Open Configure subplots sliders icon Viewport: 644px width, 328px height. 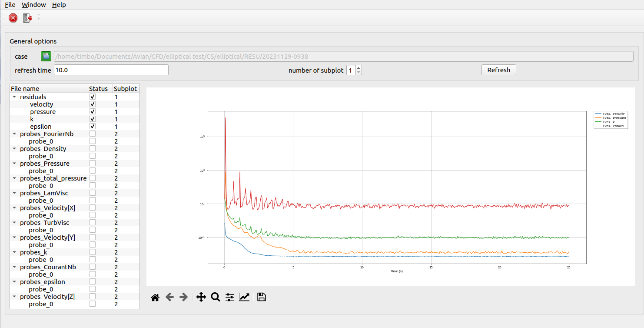(x=230, y=298)
